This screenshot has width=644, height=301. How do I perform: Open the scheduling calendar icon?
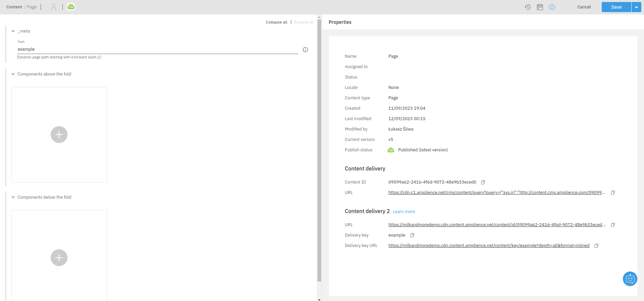pos(540,7)
